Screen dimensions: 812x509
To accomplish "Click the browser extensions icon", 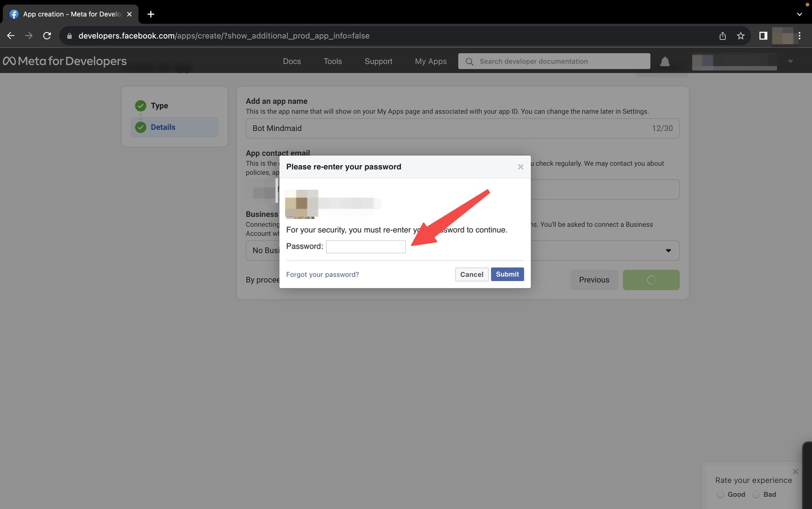I will (762, 35).
